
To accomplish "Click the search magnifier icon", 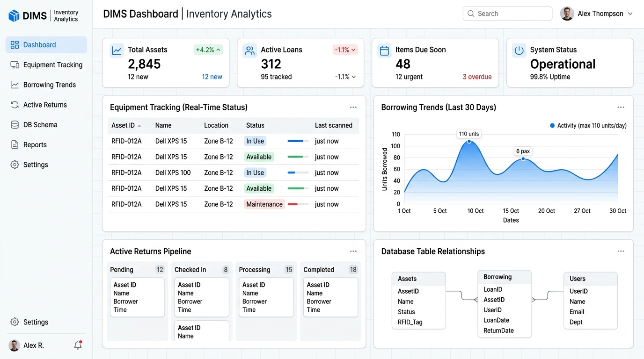I will point(471,14).
